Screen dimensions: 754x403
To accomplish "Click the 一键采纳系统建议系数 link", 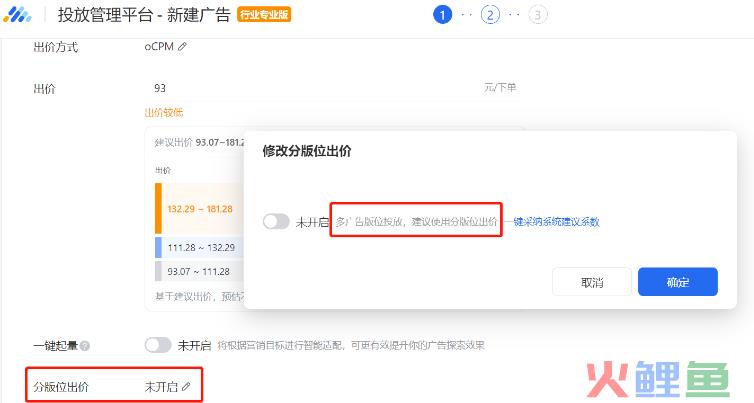I will coord(552,222).
